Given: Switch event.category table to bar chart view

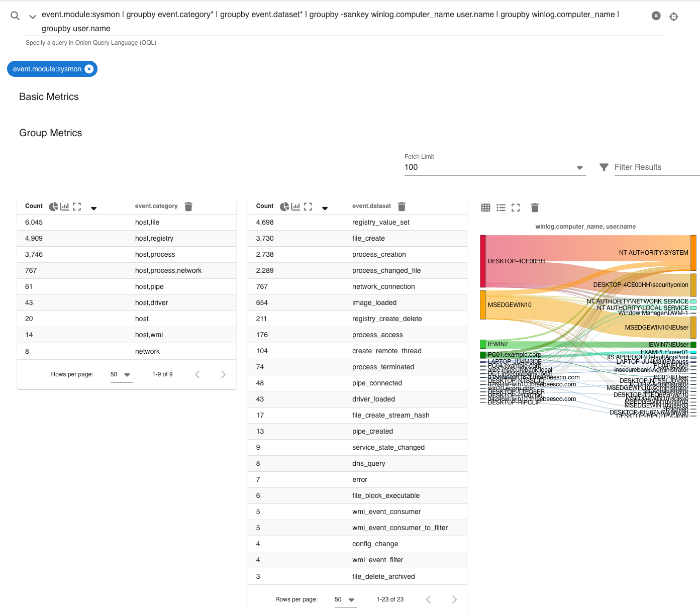Looking at the screenshot, I should [x=65, y=206].
